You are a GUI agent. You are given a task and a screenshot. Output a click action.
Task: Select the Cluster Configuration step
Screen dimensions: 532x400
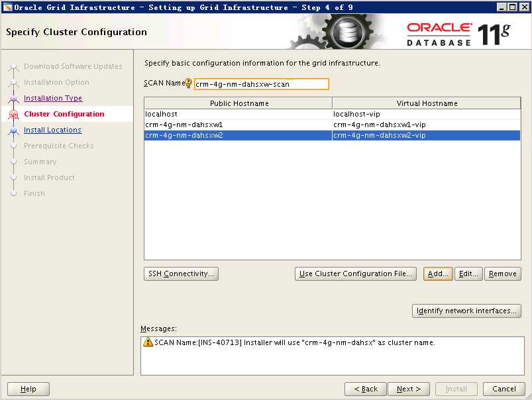[64, 114]
